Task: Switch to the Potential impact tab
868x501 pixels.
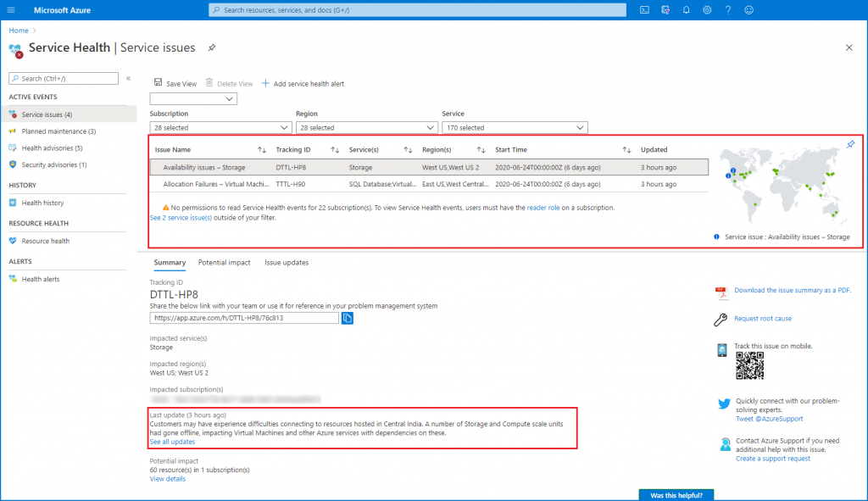Action: (224, 262)
